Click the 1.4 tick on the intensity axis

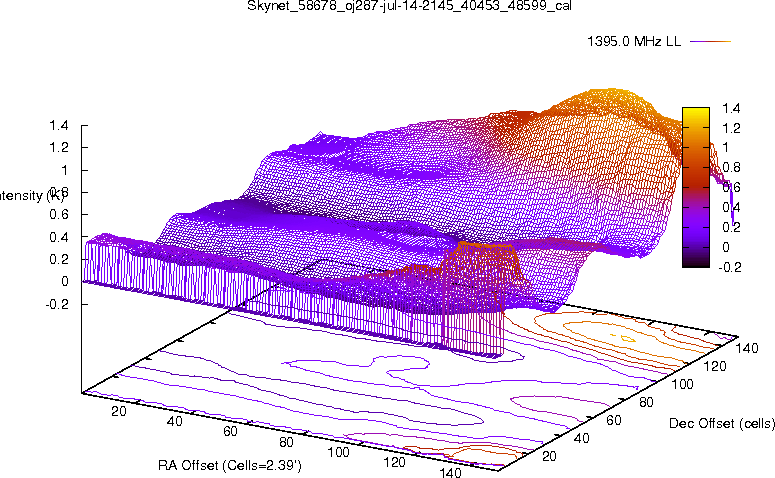pos(59,126)
